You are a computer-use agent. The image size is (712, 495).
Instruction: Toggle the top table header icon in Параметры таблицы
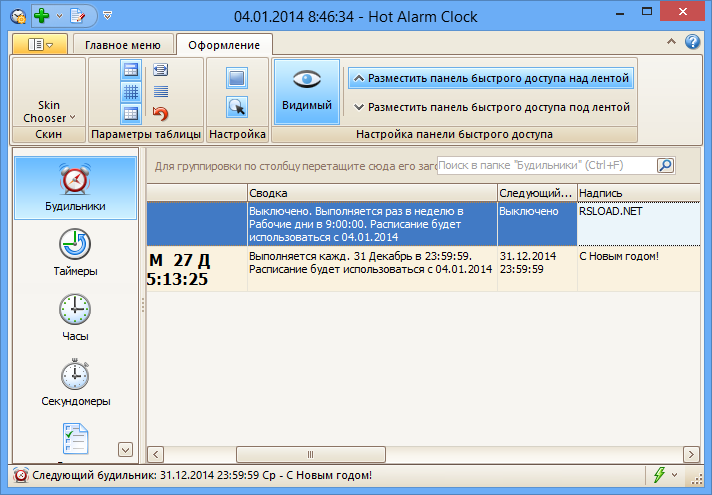pos(131,70)
